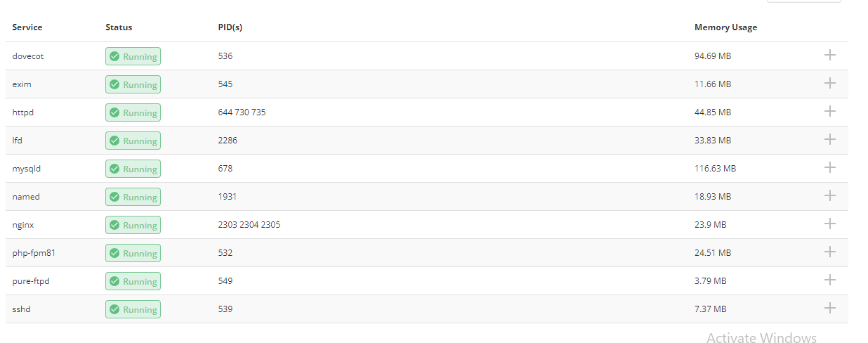This screenshot has width=868, height=343.
Task: Select the sshd service name
Action: pos(21,309)
